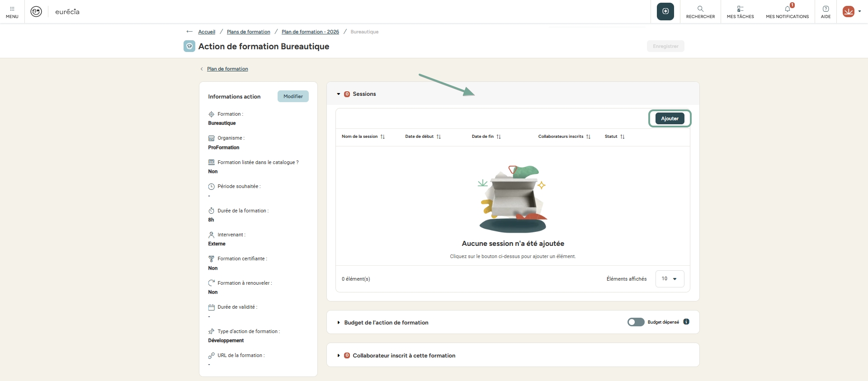Toggle the Budget dépensé switch
The image size is (868, 381).
coord(636,322)
